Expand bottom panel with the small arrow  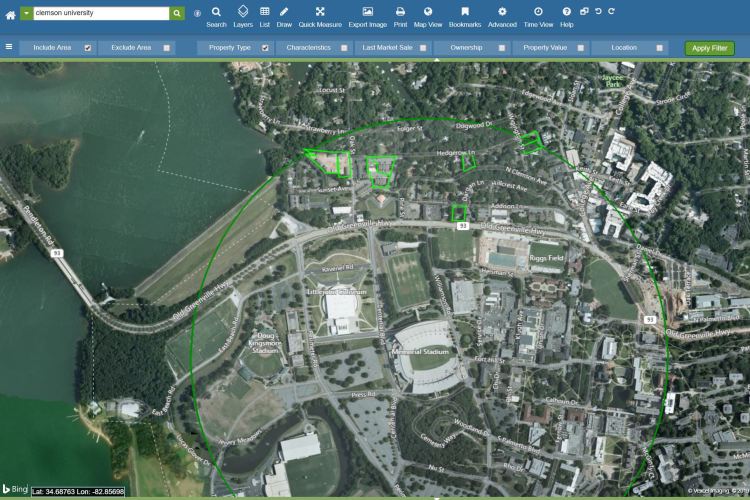437,498
